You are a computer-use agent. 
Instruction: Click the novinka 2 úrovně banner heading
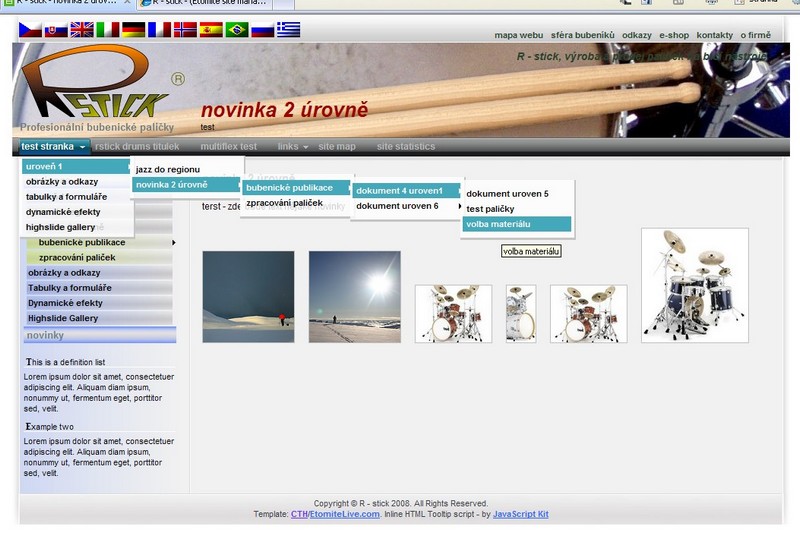[x=284, y=110]
